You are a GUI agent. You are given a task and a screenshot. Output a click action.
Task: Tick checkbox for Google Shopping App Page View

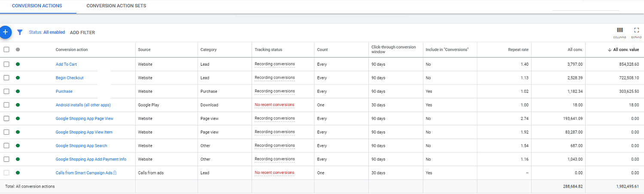click(x=6, y=118)
